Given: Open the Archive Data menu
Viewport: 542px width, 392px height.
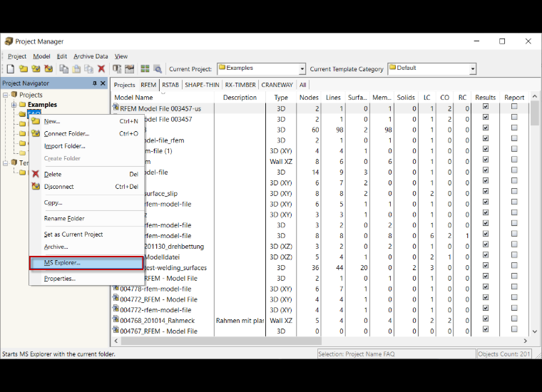Looking at the screenshot, I should 91,56.
